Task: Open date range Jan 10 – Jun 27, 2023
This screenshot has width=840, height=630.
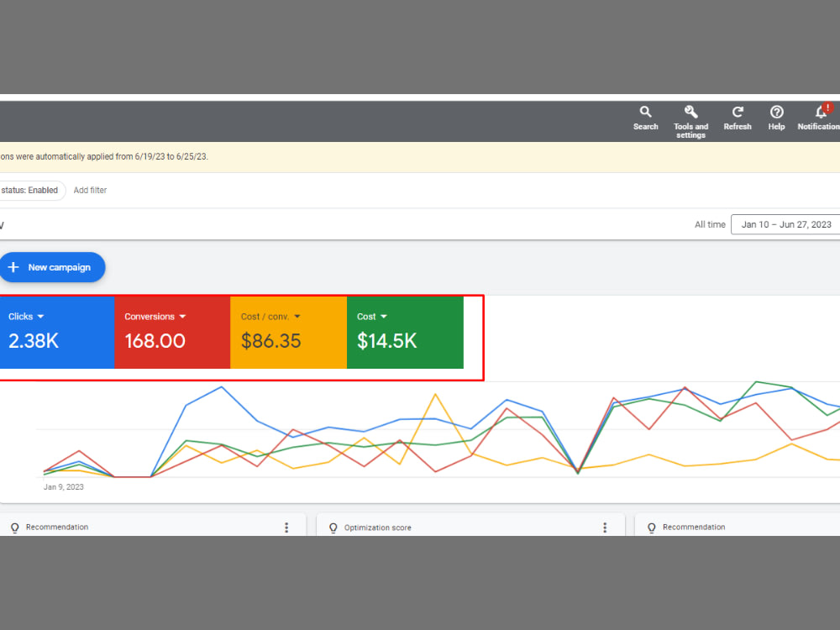Action: click(x=785, y=224)
